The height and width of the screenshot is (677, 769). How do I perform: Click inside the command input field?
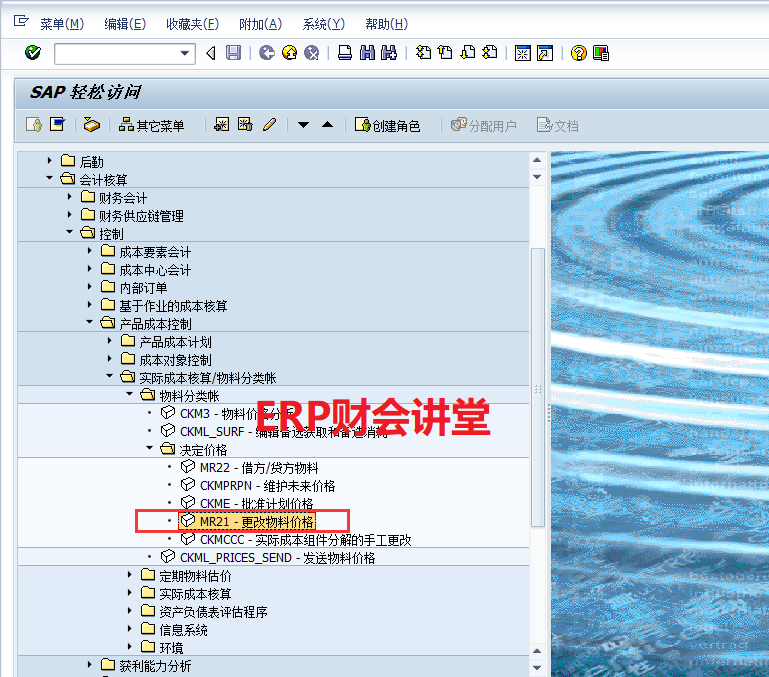[x=115, y=53]
